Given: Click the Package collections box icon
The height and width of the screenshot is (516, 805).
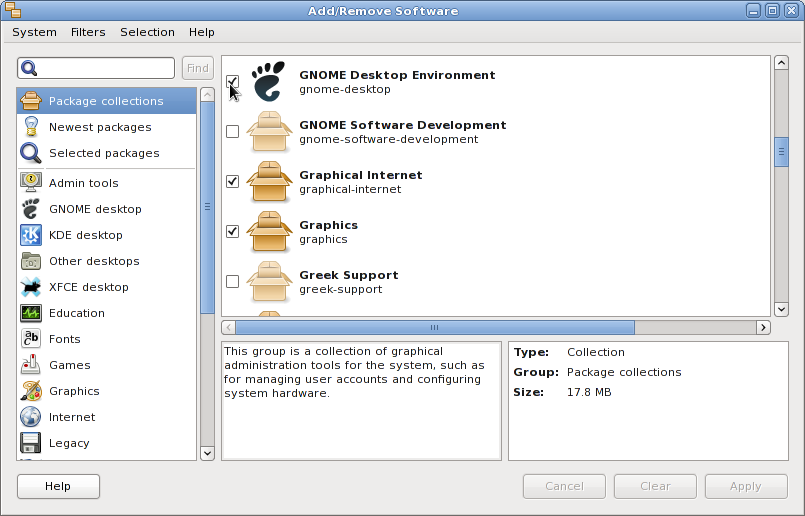Looking at the screenshot, I should tap(31, 101).
